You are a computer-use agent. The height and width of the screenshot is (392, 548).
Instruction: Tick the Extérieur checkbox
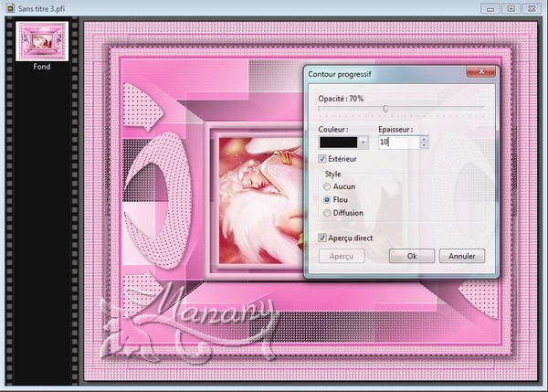322,159
